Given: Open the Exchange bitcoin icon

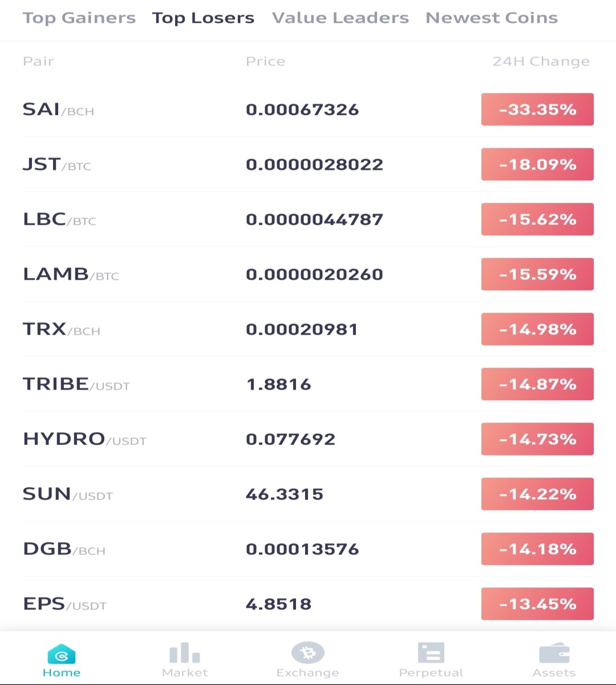Looking at the screenshot, I should tap(308, 652).
